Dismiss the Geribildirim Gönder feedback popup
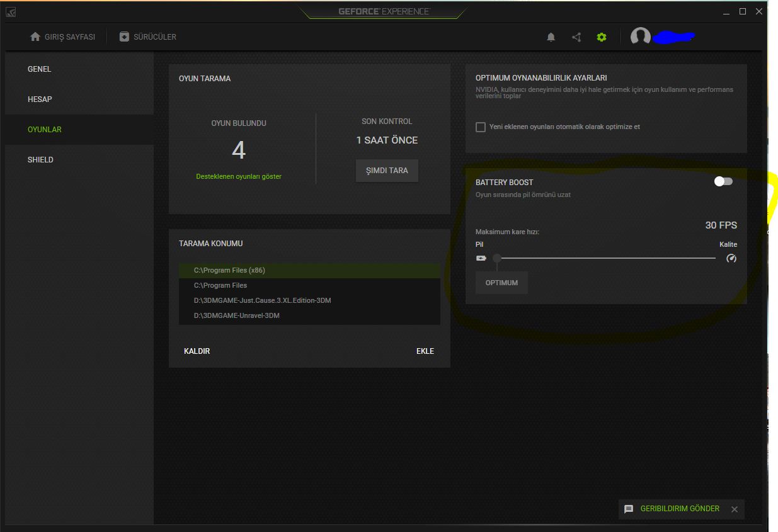778x532 pixels. [735, 509]
